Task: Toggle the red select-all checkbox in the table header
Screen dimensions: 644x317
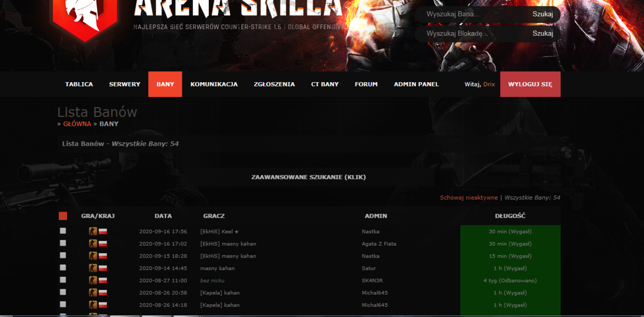Action: click(x=63, y=216)
